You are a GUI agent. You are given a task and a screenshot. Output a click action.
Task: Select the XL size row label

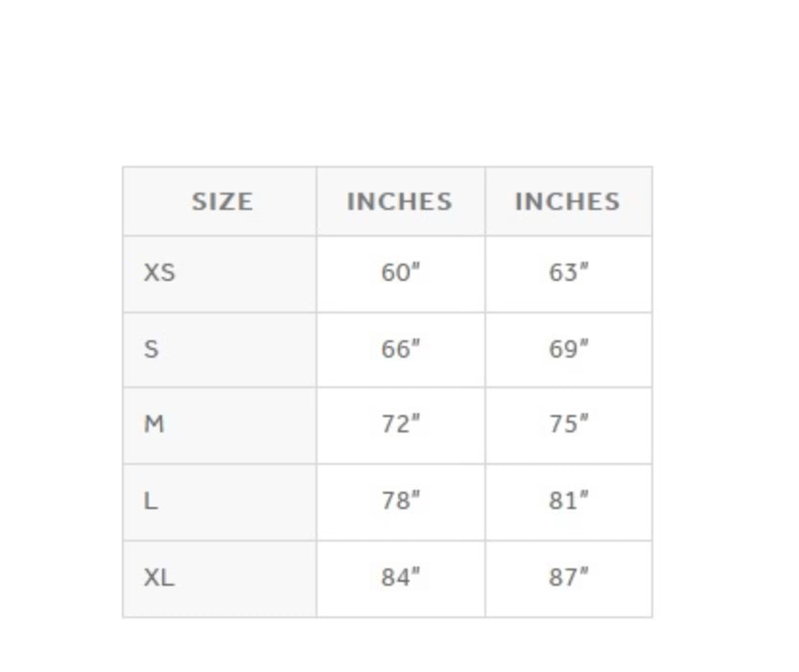pos(159,577)
